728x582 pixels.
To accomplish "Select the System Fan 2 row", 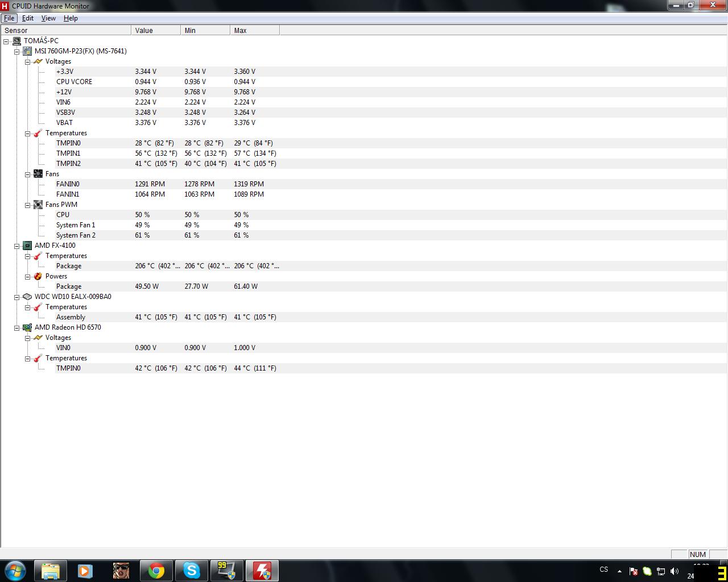I will (x=364, y=235).
